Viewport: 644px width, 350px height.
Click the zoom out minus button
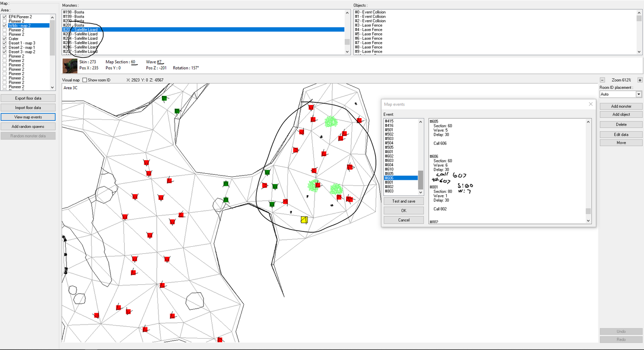(x=602, y=80)
